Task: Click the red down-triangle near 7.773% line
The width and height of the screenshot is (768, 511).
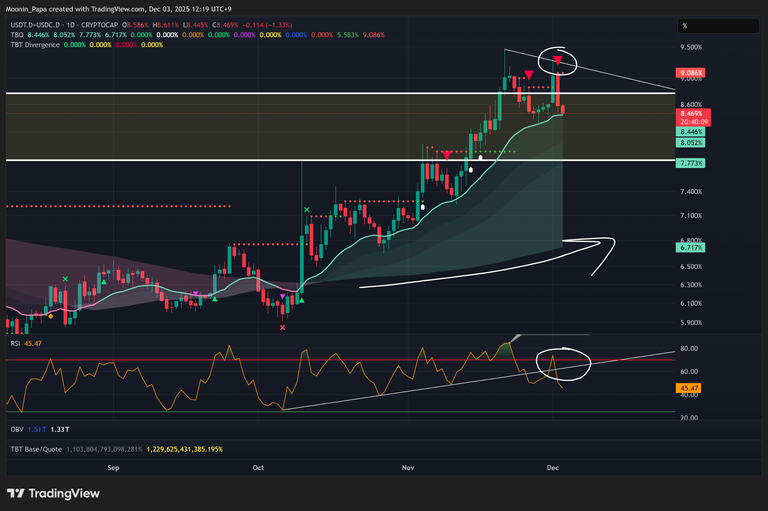Action: coord(446,155)
